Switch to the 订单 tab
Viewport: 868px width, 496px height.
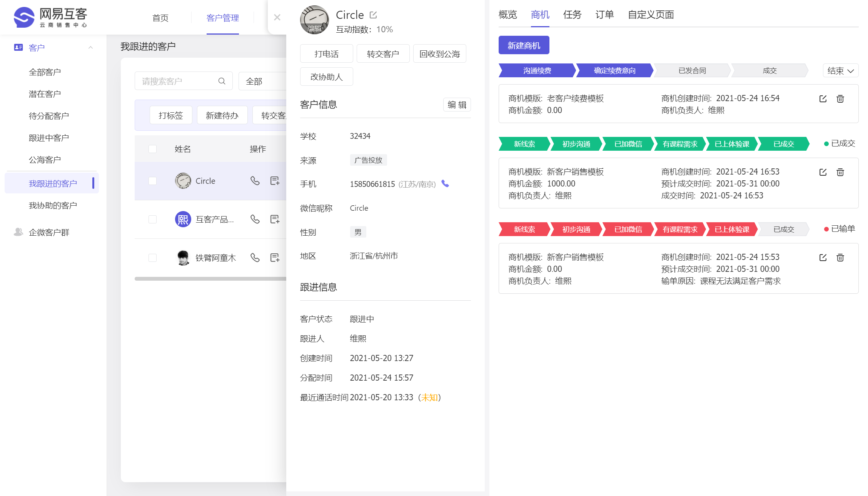pos(604,15)
